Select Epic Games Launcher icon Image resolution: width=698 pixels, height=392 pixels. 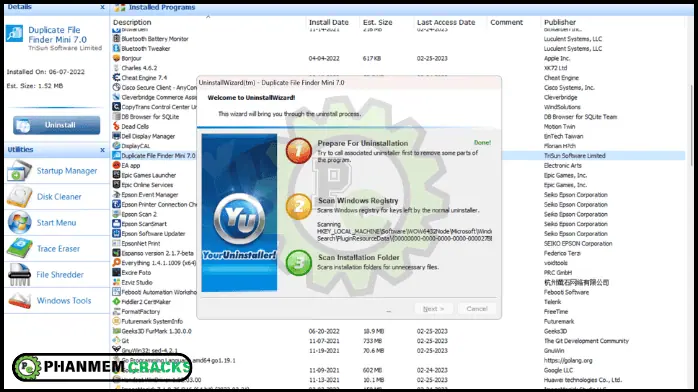(116, 175)
